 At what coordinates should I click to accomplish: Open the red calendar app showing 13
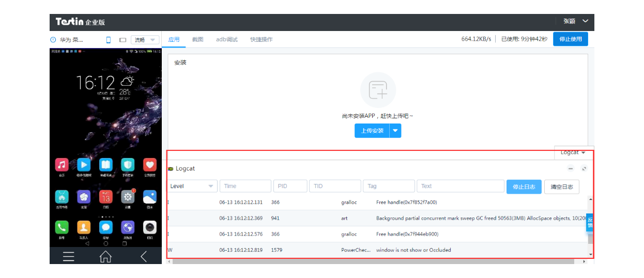click(106, 197)
